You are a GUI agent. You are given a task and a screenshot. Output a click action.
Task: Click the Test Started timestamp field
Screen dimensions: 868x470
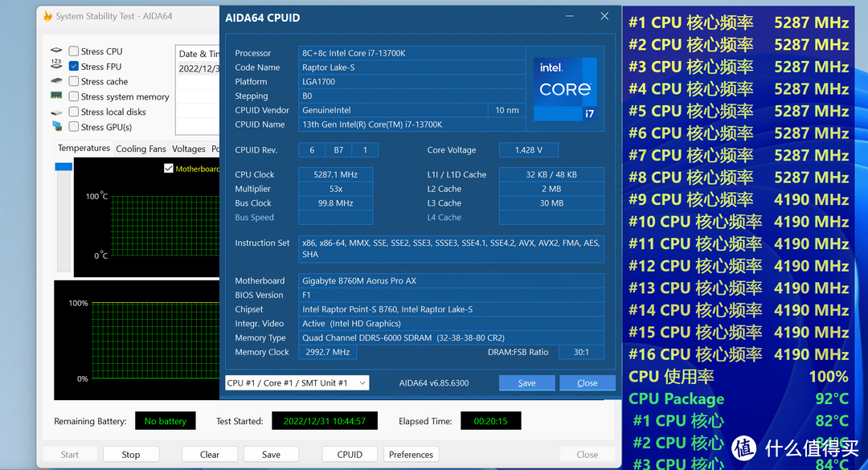(325, 421)
